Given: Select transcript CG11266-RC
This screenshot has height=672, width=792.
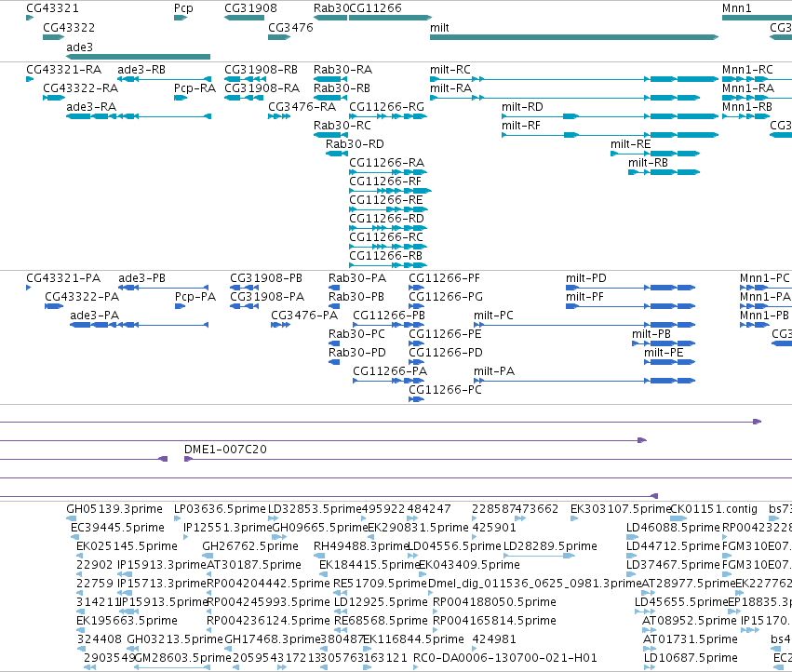Looking at the screenshot, I should pyautogui.click(x=386, y=237).
